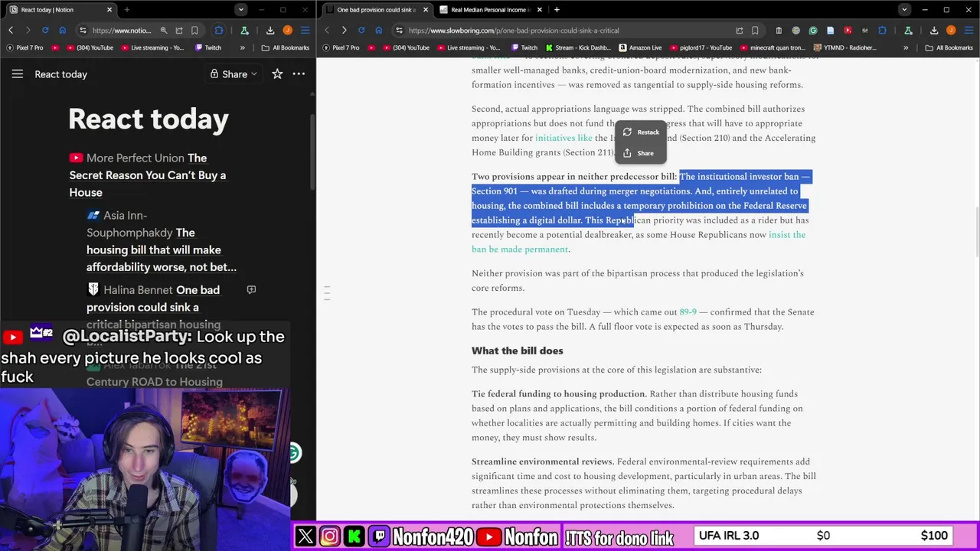Open profile avatar in Notion browser window
Image resolution: width=980 pixels, height=551 pixels.
288,31
